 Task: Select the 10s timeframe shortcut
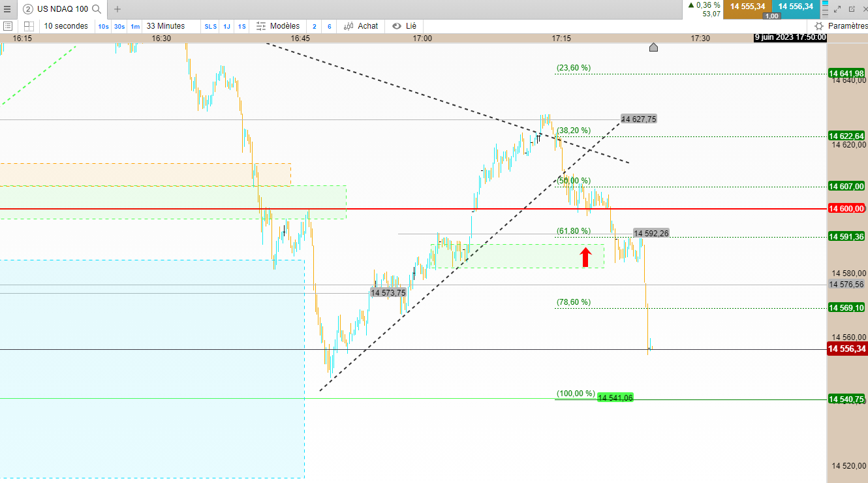coord(103,26)
